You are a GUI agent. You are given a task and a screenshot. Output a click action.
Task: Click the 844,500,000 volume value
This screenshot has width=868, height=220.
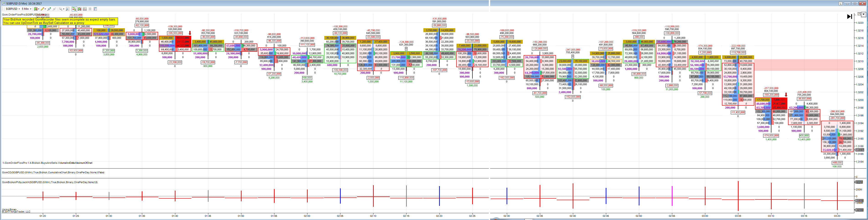[x=837, y=114]
